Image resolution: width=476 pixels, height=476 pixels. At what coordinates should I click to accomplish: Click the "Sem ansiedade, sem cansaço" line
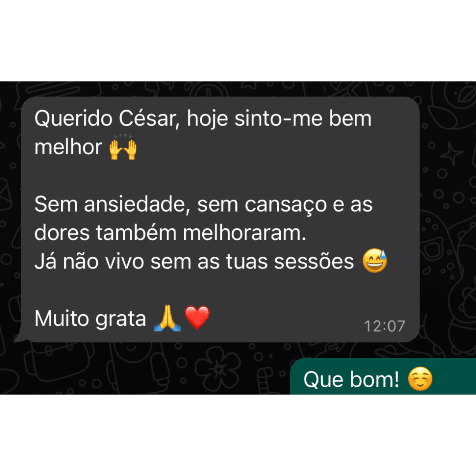tap(203, 205)
